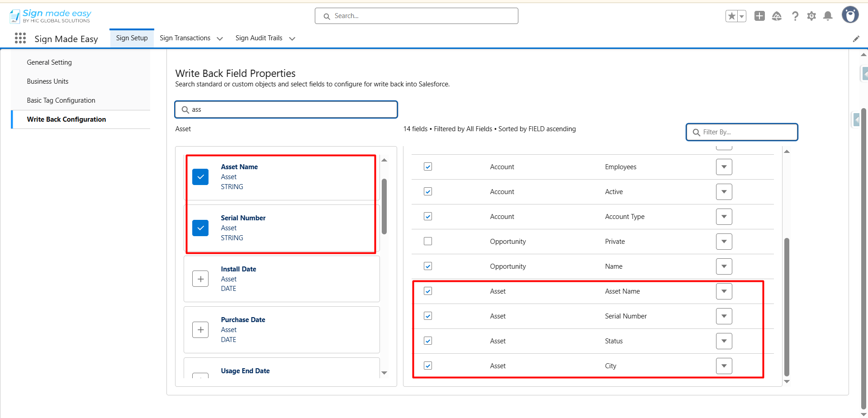Open the Setup gear icon
The width and height of the screenshot is (868, 418).
pyautogui.click(x=811, y=16)
